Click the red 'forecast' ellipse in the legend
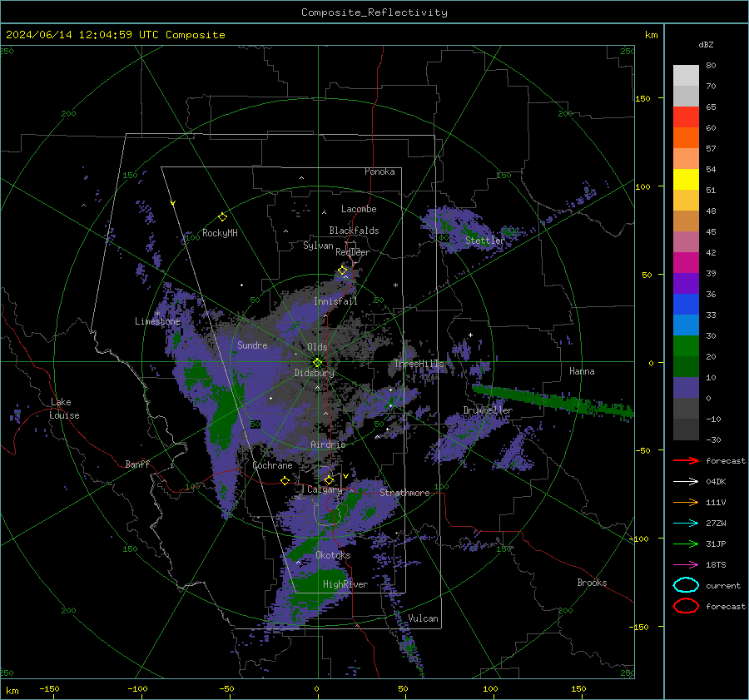The height and width of the screenshot is (700, 749). pyautogui.click(x=686, y=606)
